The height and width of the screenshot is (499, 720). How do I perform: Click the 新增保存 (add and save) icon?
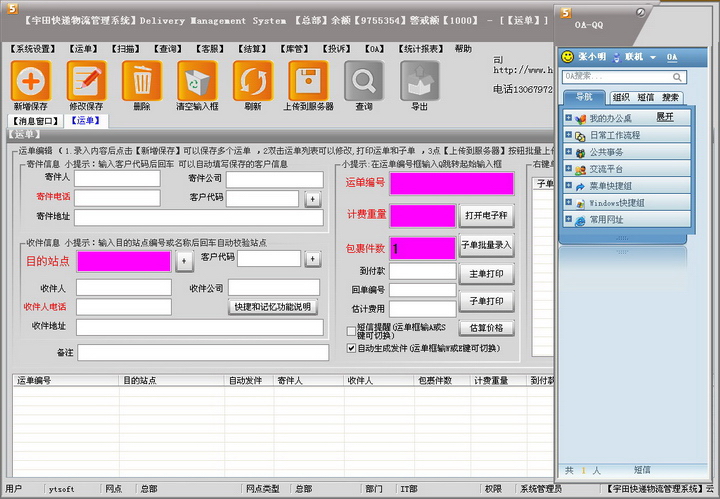(31, 80)
